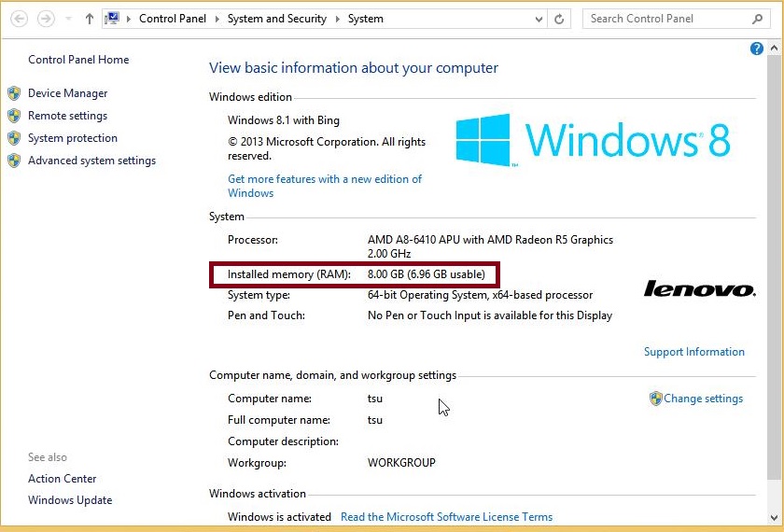784x532 pixels.
Task: Click shield icon beside System protection
Action: point(14,138)
